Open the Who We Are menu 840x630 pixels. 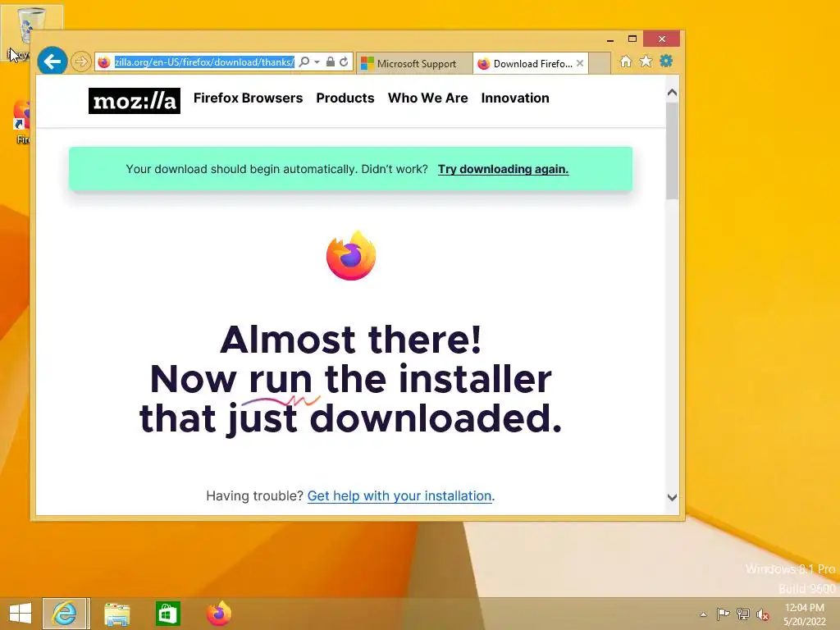click(x=428, y=98)
